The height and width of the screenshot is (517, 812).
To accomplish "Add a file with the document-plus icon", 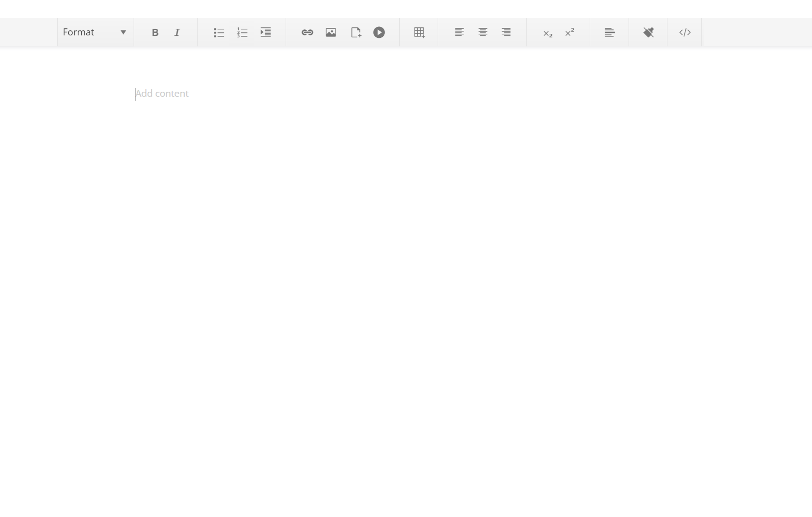I will [355, 32].
